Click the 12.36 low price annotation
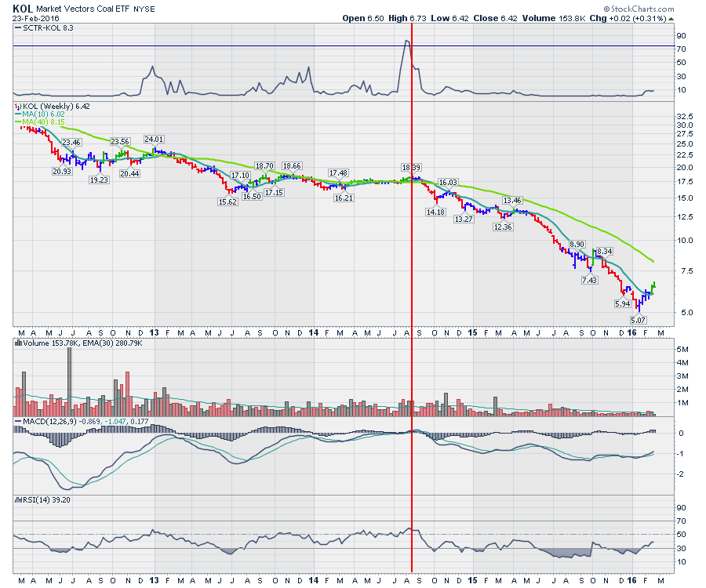Screen dimensions: 706x588 click(503, 227)
